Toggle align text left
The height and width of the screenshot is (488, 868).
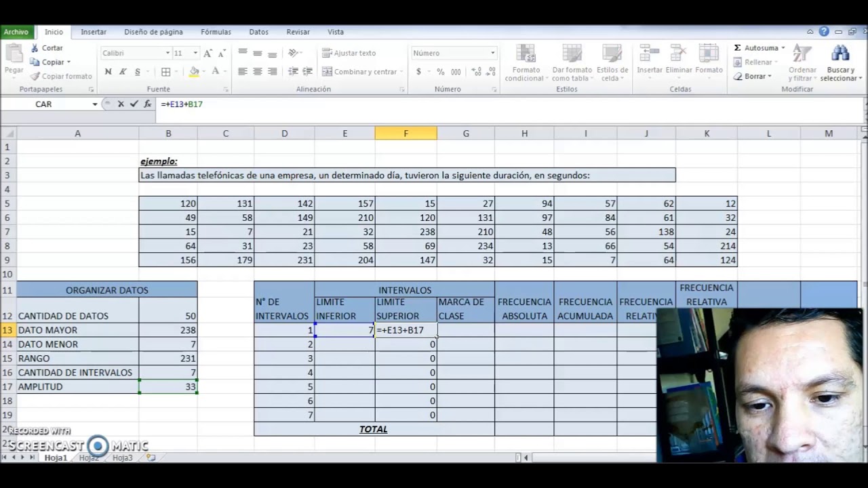point(242,72)
